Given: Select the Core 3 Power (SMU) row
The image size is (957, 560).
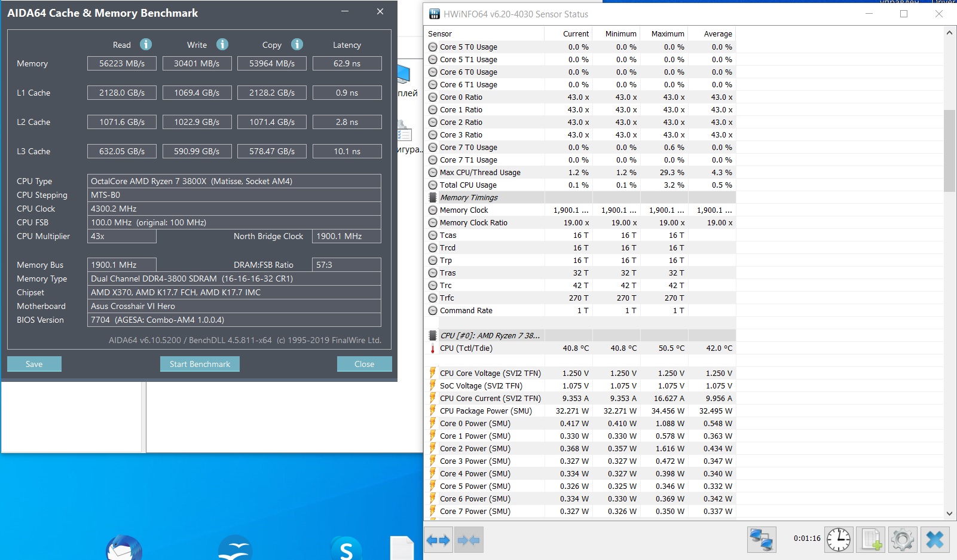Looking at the screenshot, I should (x=580, y=461).
